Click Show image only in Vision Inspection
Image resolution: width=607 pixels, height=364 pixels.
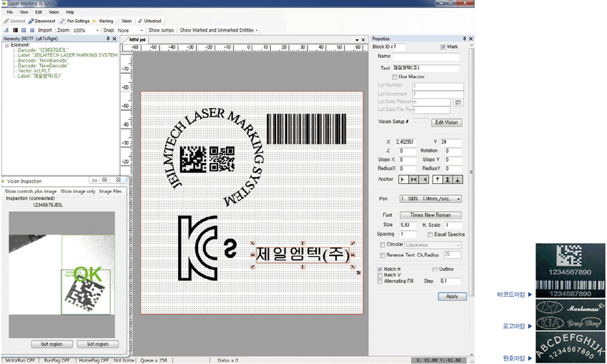78,192
